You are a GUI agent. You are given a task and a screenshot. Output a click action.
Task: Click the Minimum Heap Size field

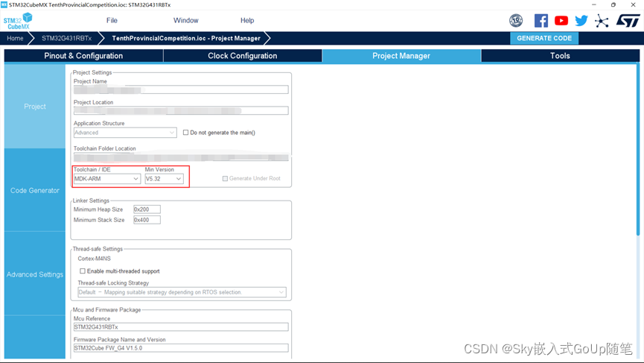click(x=147, y=209)
